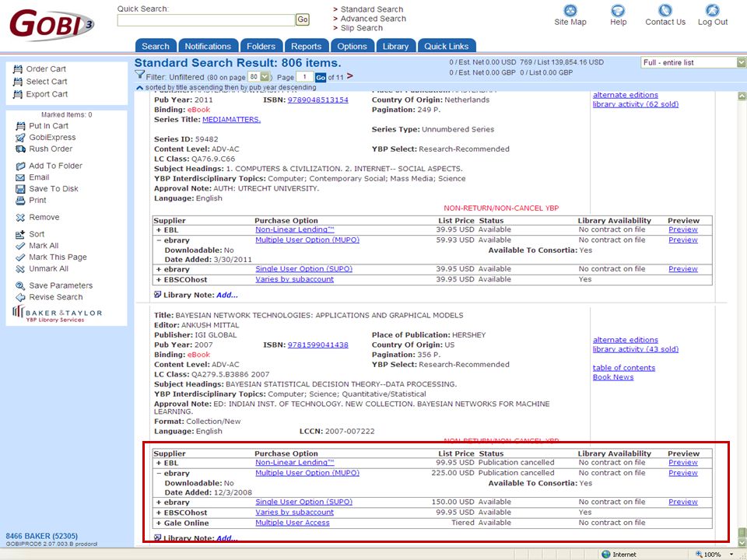Click inside the Quick Search field
Screen dimensions: 747x560
pyautogui.click(x=206, y=20)
